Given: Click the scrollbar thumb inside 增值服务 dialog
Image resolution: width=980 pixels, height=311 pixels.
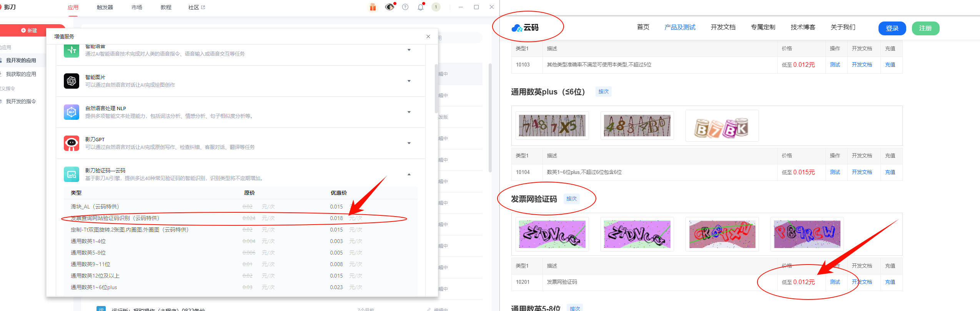Looking at the screenshot, I should [x=436, y=88].
